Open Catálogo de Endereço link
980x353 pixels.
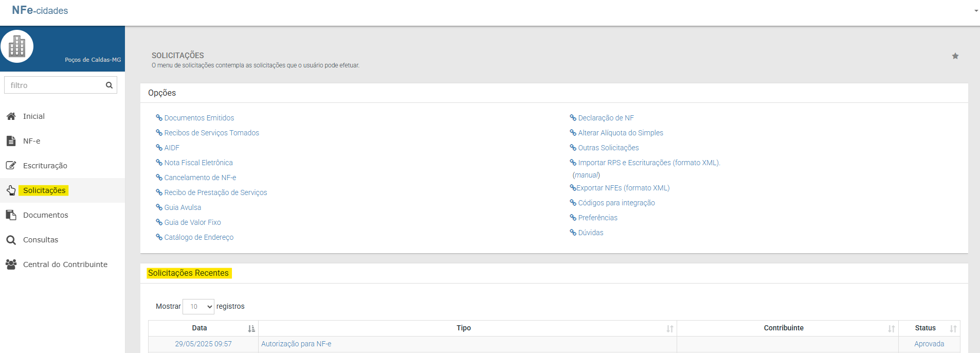pos(198,237)
